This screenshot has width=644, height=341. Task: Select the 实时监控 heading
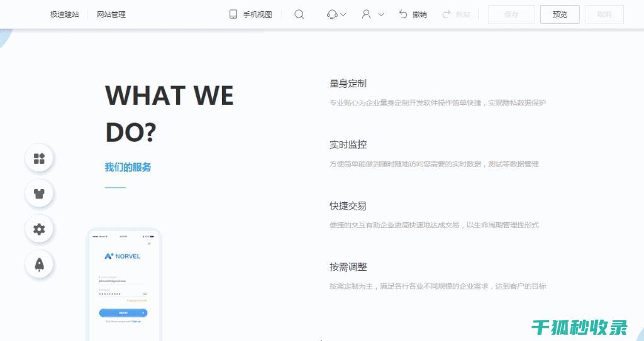pos(348,144)
